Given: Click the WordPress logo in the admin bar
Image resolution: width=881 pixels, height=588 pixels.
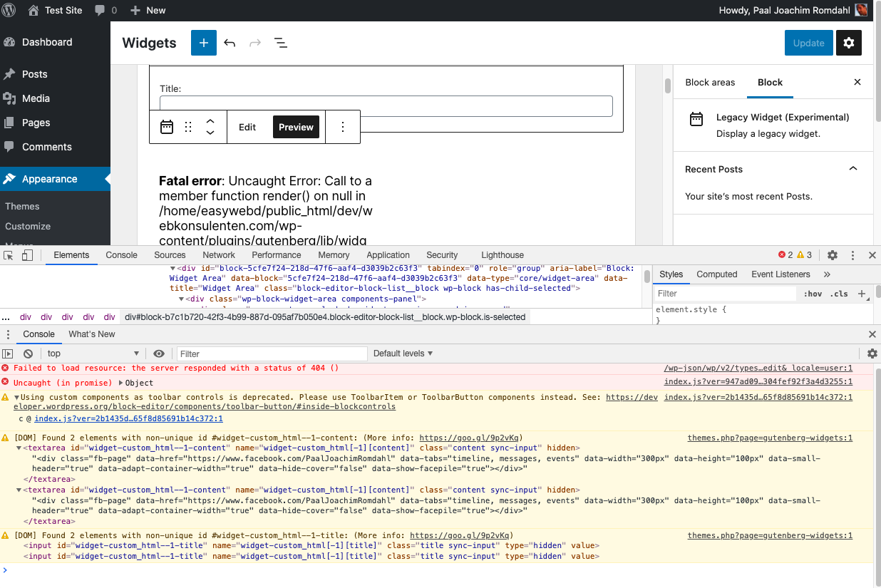Looking at the screenshot, I should pos(10,10).
